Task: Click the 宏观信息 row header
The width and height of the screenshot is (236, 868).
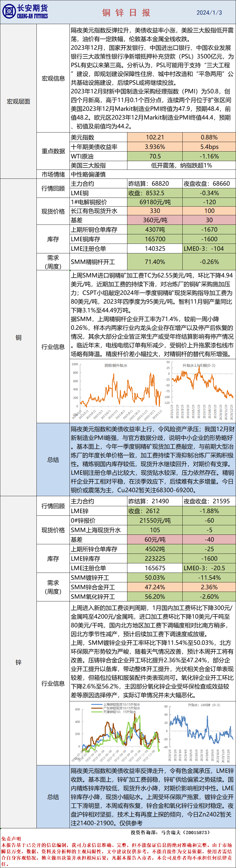Action: (x=53, y=78)
